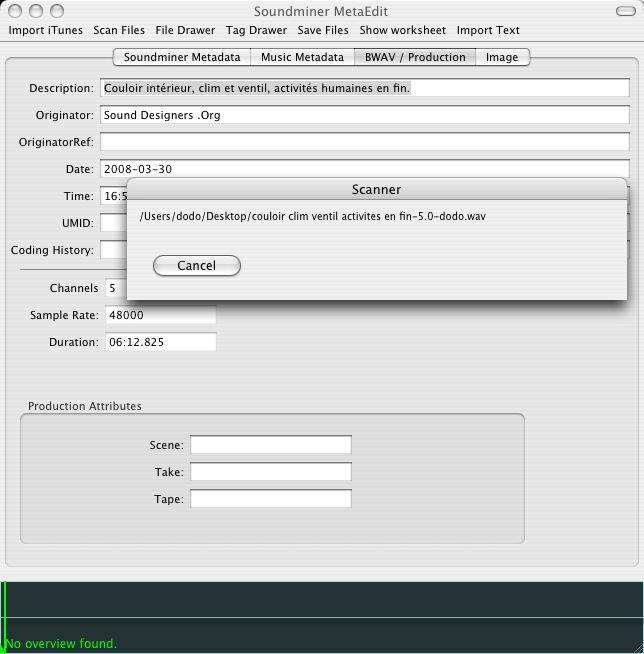Click the Scene input field
The height and width of the screenshot is (654, 644).
tap(270, 445)
